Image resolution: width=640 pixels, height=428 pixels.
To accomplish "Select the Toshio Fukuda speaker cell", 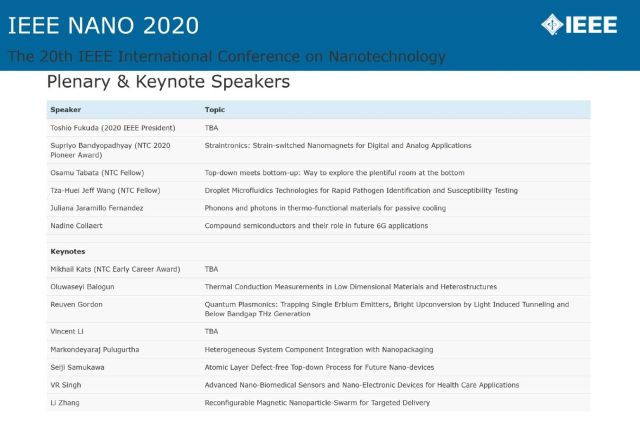I will [x=113, y=128].
